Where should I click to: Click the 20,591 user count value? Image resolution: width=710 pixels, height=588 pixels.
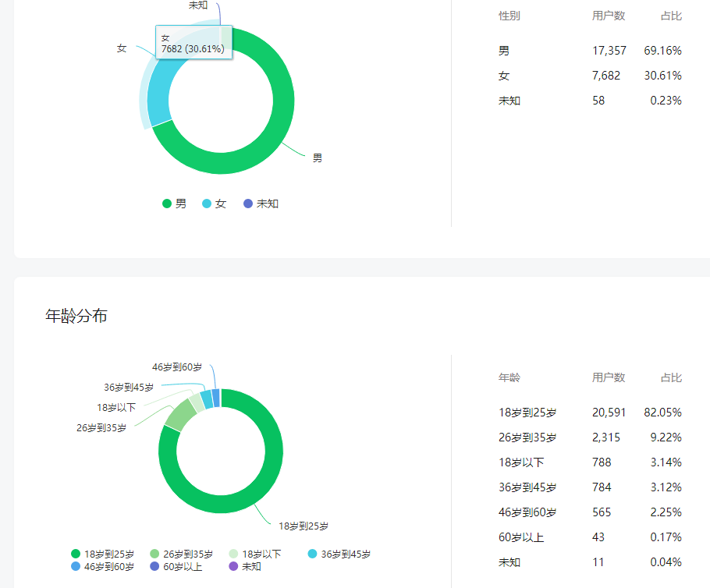point(609,413)
